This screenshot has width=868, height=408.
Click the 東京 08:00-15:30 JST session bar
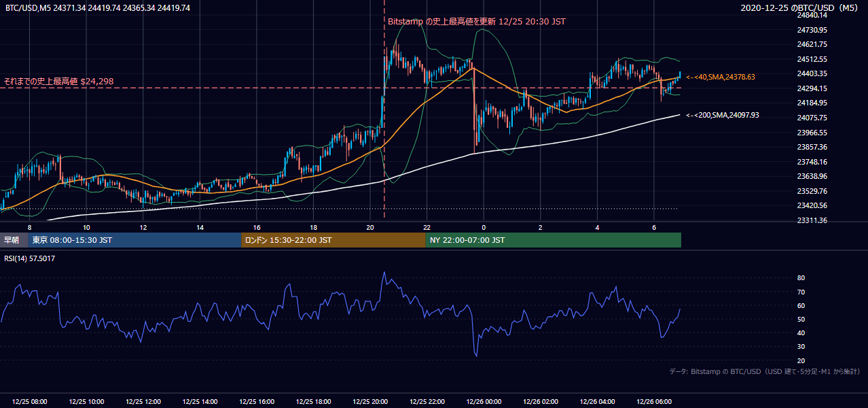(134, 240)
